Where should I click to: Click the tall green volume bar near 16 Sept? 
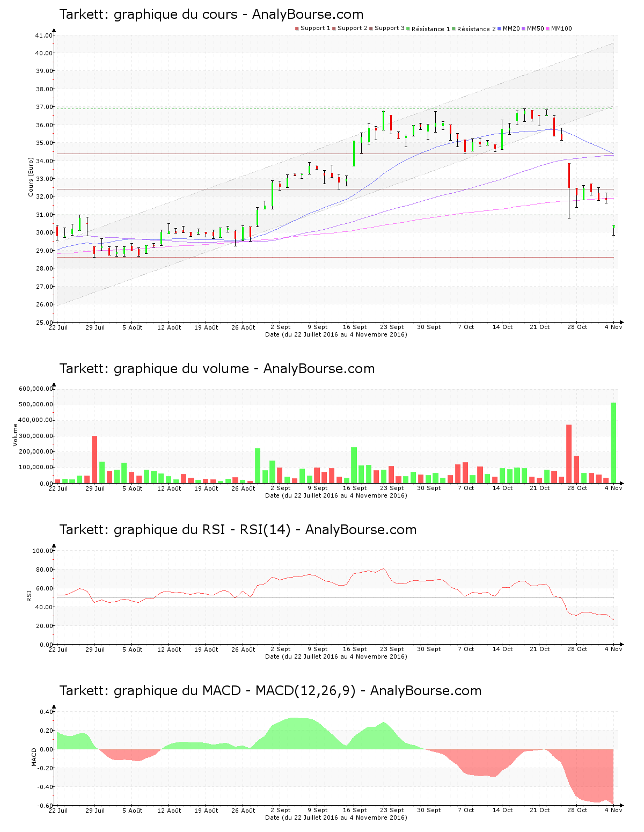pyautogui.click(x=354, y=465)
